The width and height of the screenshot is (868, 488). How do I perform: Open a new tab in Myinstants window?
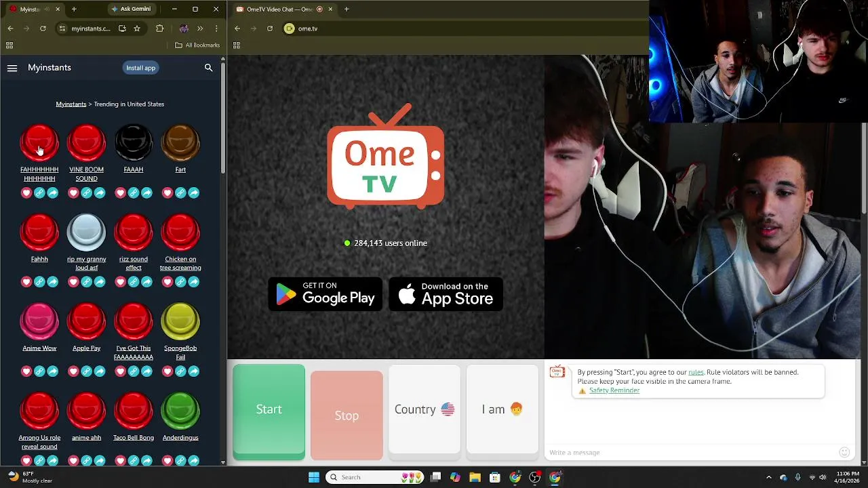click(74, 9)
